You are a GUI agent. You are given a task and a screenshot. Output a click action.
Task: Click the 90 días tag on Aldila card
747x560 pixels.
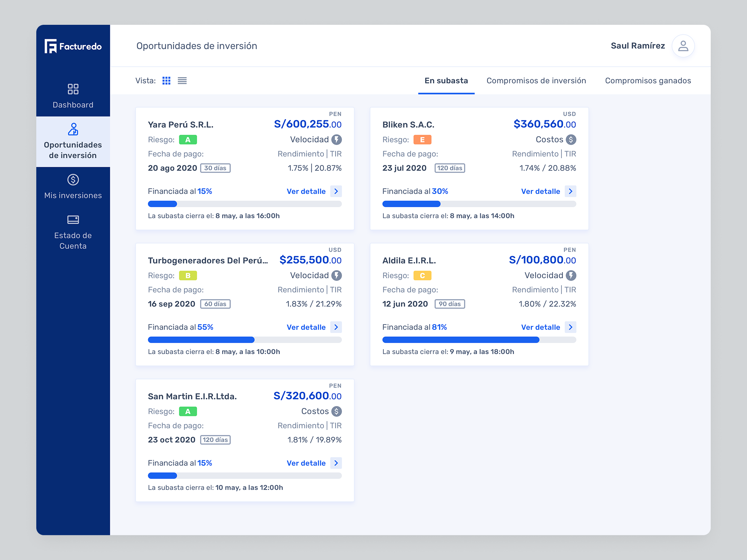(x=450, y=304)
